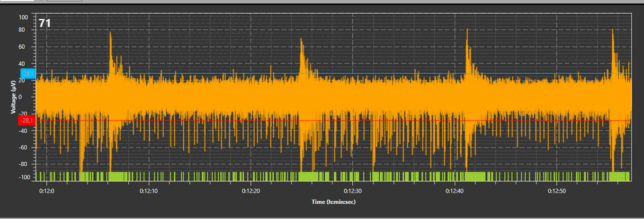Click the input box in the top bar
The width and height of the screenshot is (644, 219).
pyautogui.click(x=17, y=0)
